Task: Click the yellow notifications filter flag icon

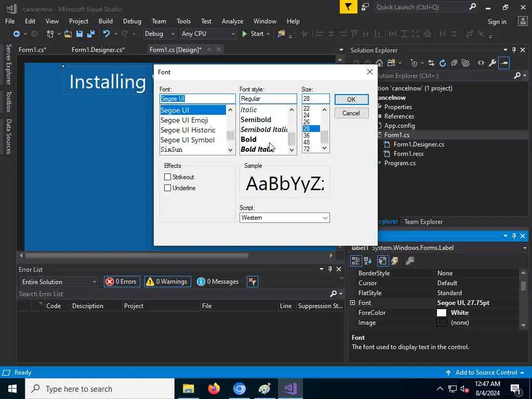Action: (349, 7)
